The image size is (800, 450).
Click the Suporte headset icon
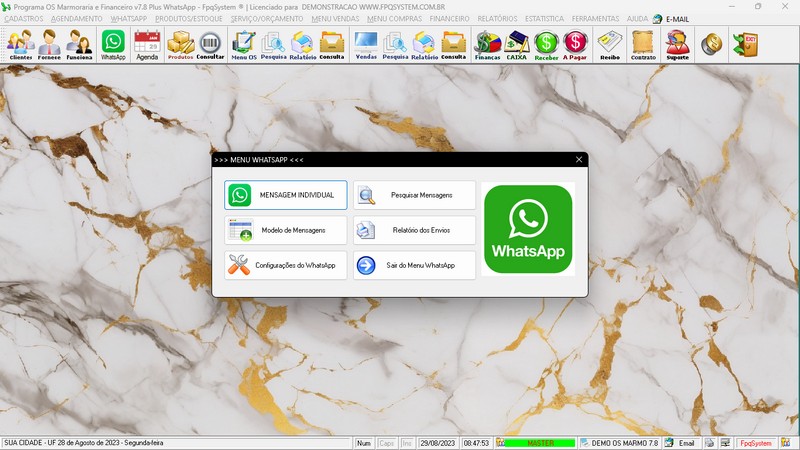(x=678, y=44)
